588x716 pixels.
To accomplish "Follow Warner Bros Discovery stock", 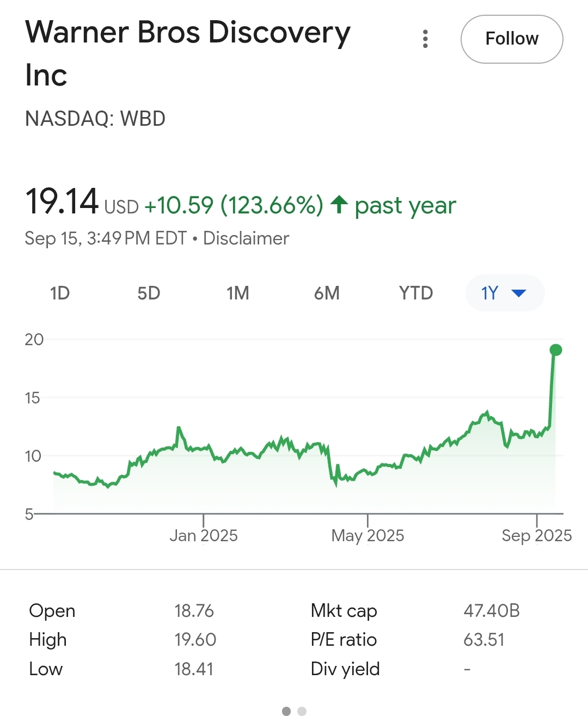I will (512, 39).
